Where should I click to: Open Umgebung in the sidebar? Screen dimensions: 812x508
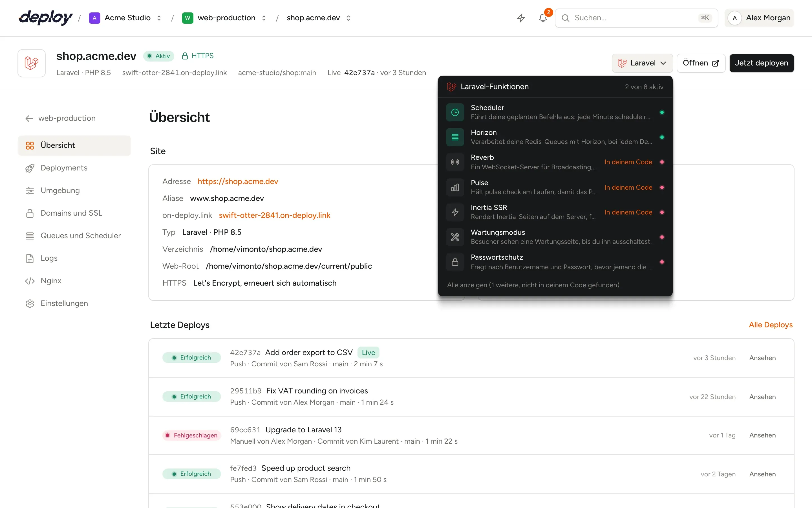pyautogui.click(x=74, y=190)
